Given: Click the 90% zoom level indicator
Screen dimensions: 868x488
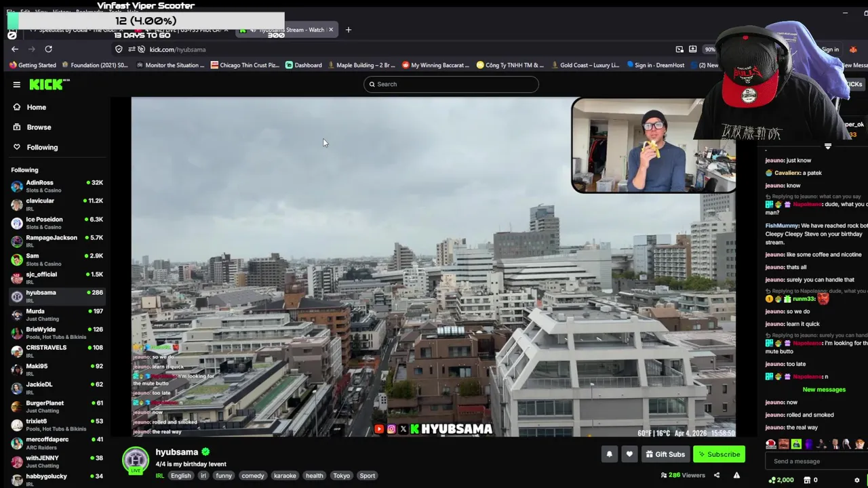Looking at the screenshot, I should 710,49.
